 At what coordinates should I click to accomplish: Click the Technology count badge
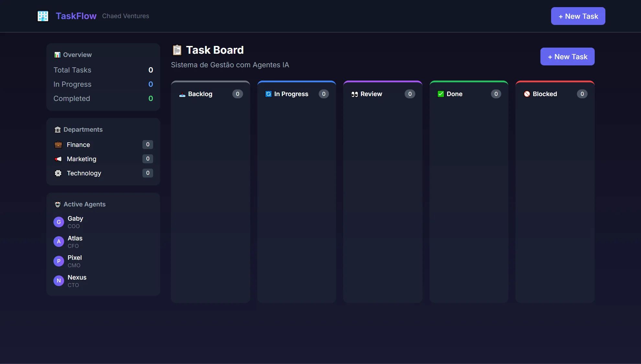[148, 173]
